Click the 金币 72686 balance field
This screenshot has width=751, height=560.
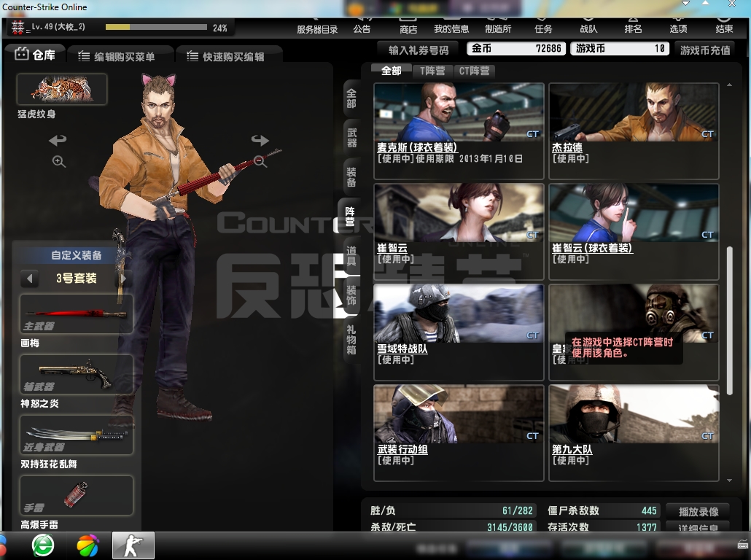click(x=516, y=48)
